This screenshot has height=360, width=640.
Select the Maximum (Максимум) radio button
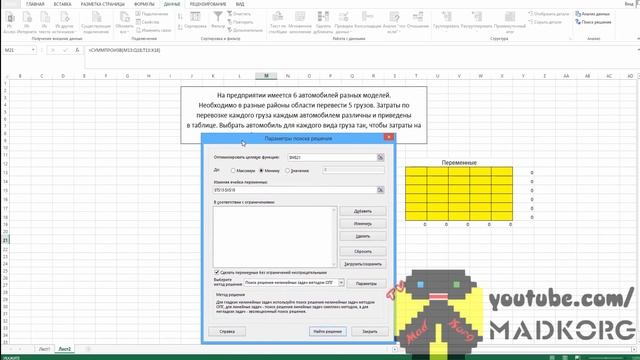pyautogui.click(x=233, y=171)
